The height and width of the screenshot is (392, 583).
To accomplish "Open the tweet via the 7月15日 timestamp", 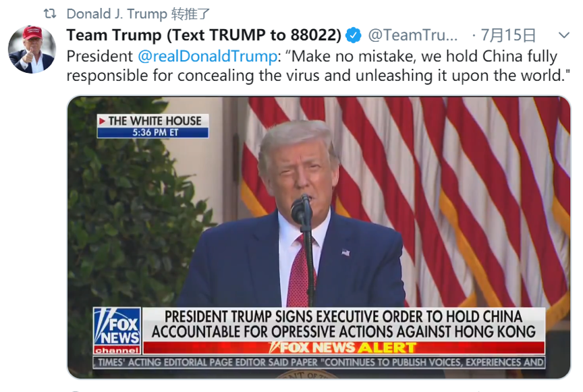I will [x=508, y=35].
